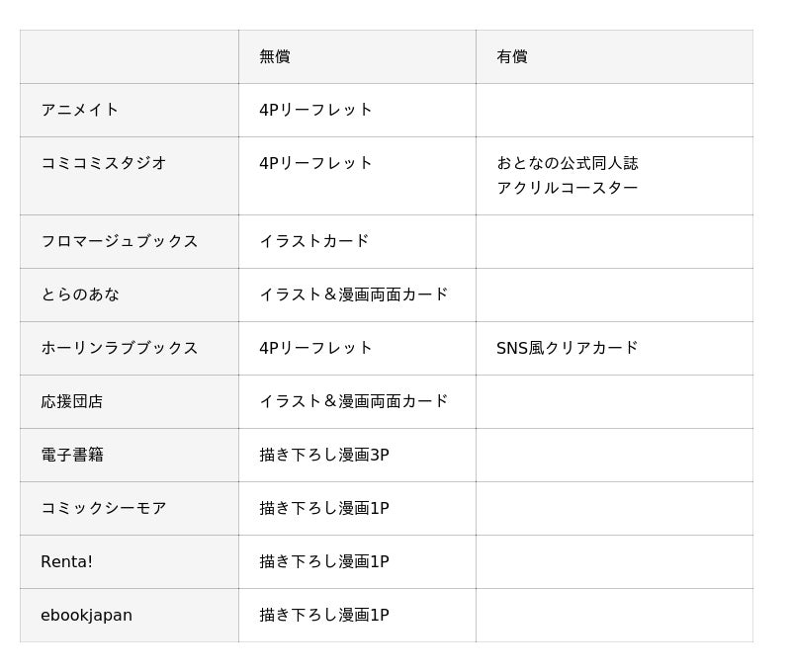Viewport: 791px width, 672px height.
Task: Click the 有償 column header
Action: [x=512, y=57]
